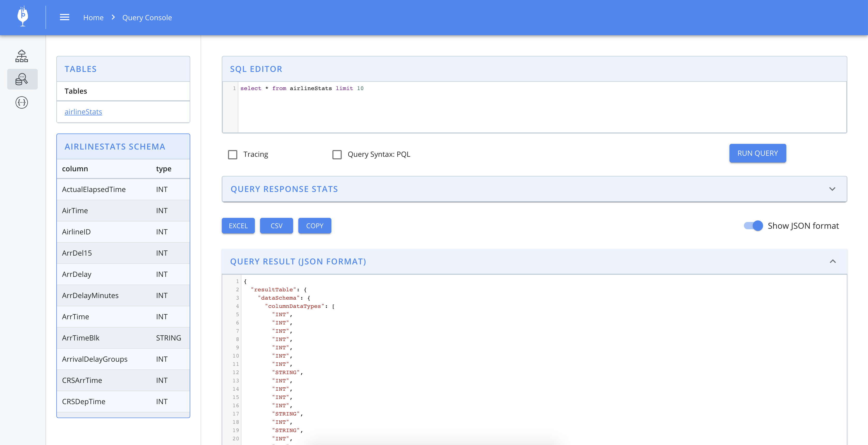868x445 pixels.
Task: Click Query Console breadcrumb
Action: click(147, 18)
